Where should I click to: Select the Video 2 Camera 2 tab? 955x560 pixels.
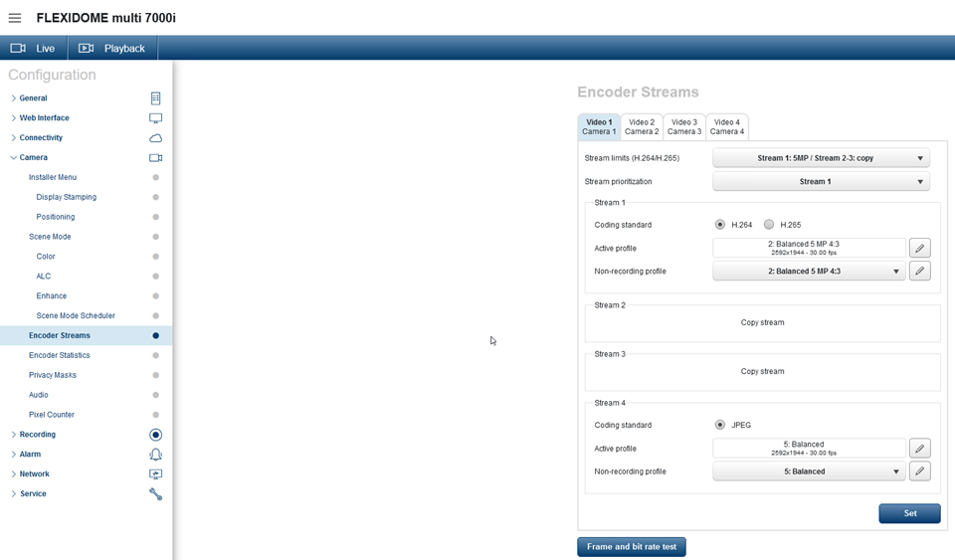click(x=642, y=126)
